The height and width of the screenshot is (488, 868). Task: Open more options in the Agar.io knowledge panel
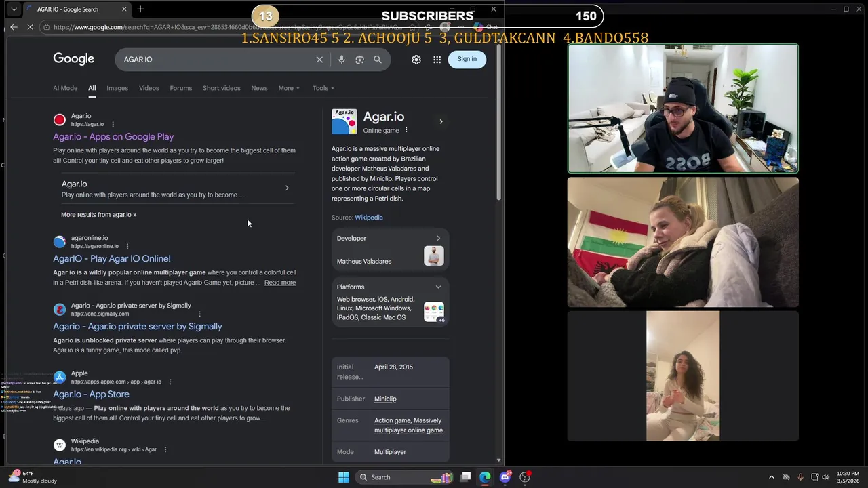406,130
